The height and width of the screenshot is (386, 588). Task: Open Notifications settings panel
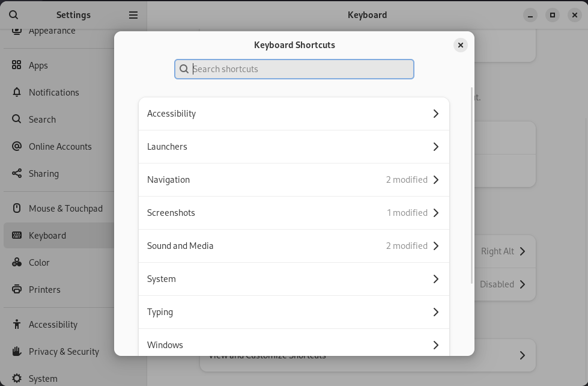click(x=59, y=92)
